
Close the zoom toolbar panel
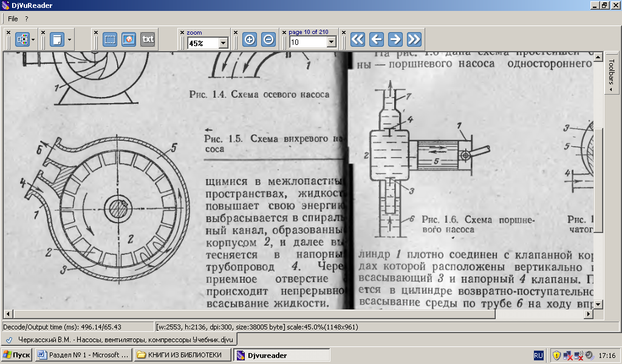click(182, 33)
